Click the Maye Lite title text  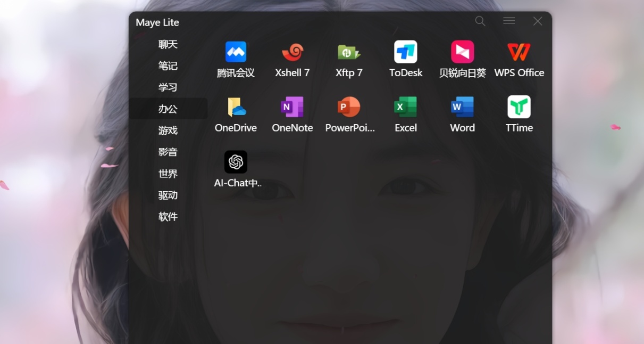pyautogui.click(x=157, y=22)
